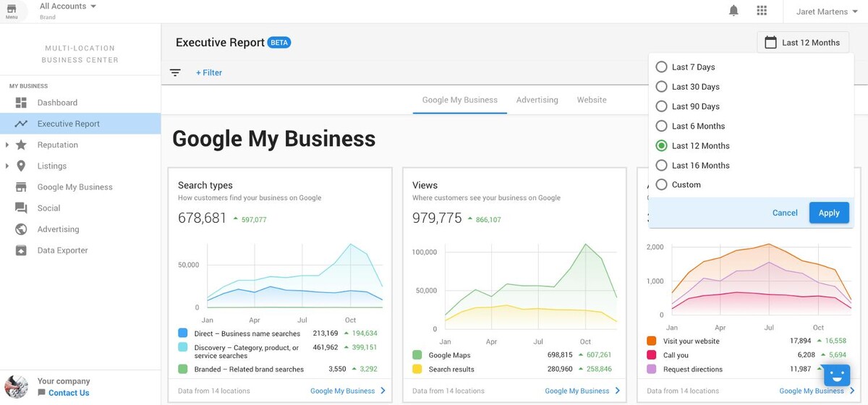Click the Contact Us link
Viewport: 868px width, 405px height.
coord(69,393)
